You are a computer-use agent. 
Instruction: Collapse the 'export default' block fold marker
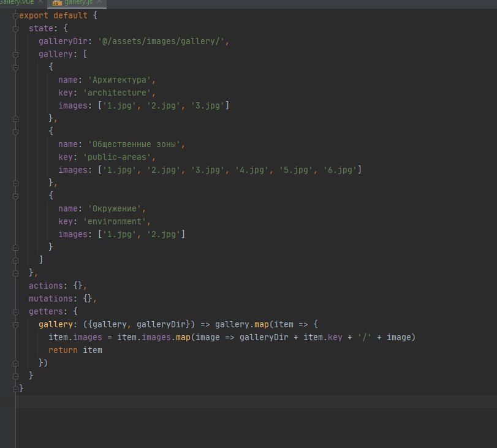pos(15,16)
